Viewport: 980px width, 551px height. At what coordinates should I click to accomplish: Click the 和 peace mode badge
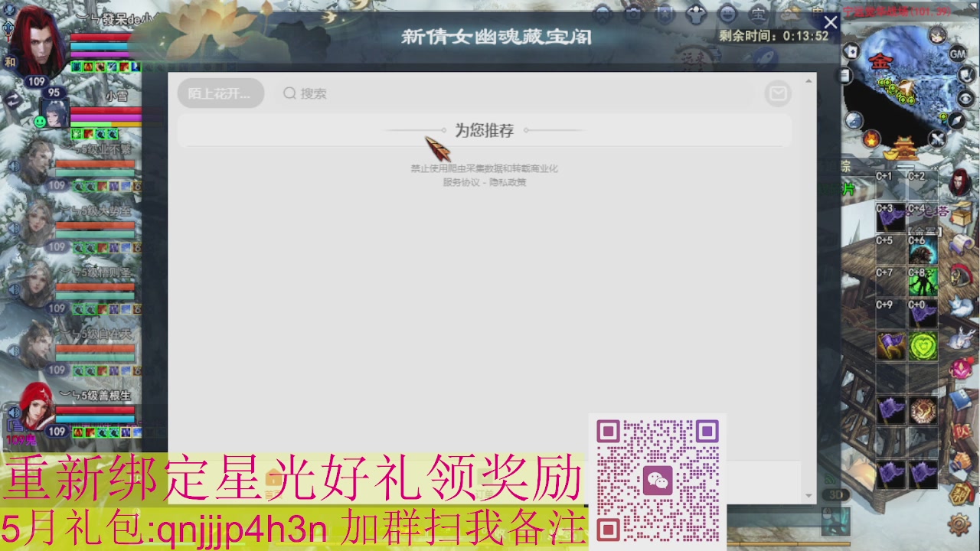coord(10,62)
